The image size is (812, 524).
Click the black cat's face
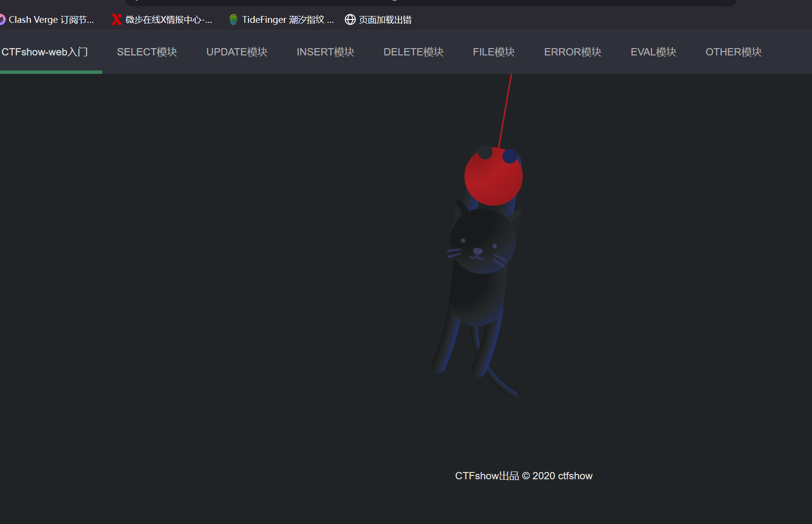[x=482, y=242]
